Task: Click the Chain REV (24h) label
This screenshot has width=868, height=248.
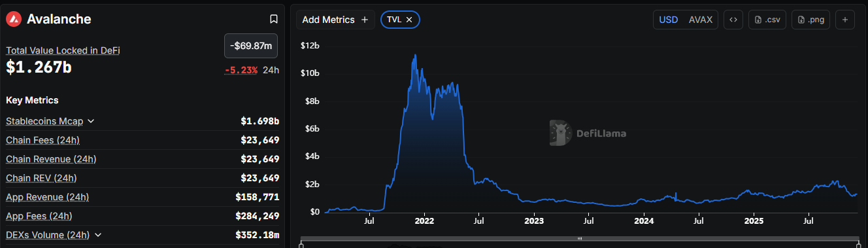Action: tap(41, 178)
